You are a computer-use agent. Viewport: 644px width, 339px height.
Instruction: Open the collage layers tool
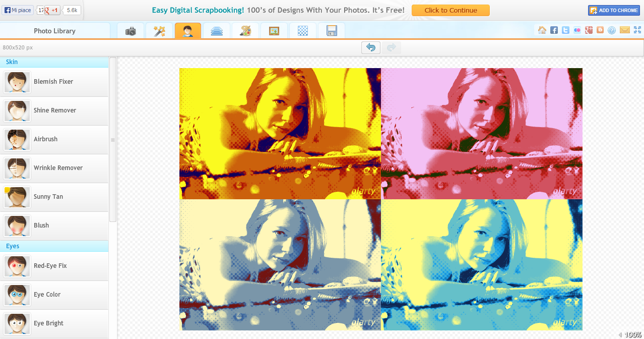coord(217,30)
